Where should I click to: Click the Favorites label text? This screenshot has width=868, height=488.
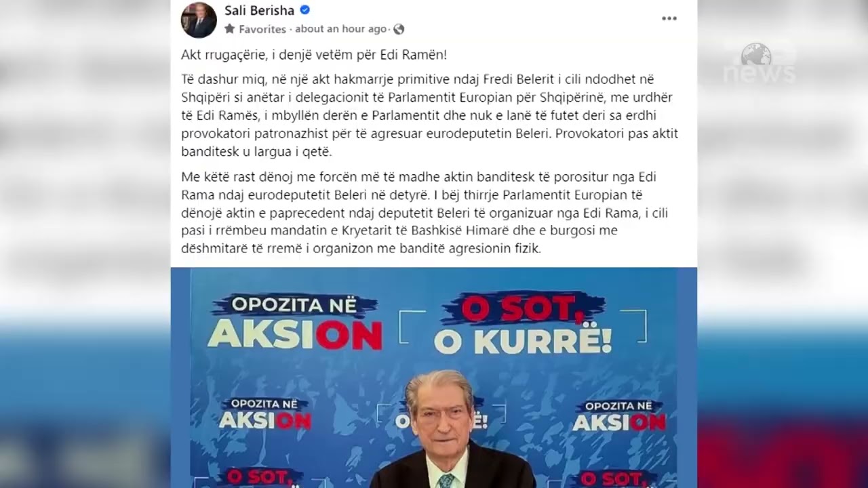[x=262, y=29]
